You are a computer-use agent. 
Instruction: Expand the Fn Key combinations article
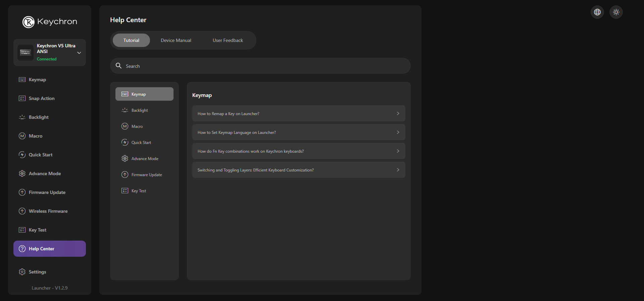[298, 151]
